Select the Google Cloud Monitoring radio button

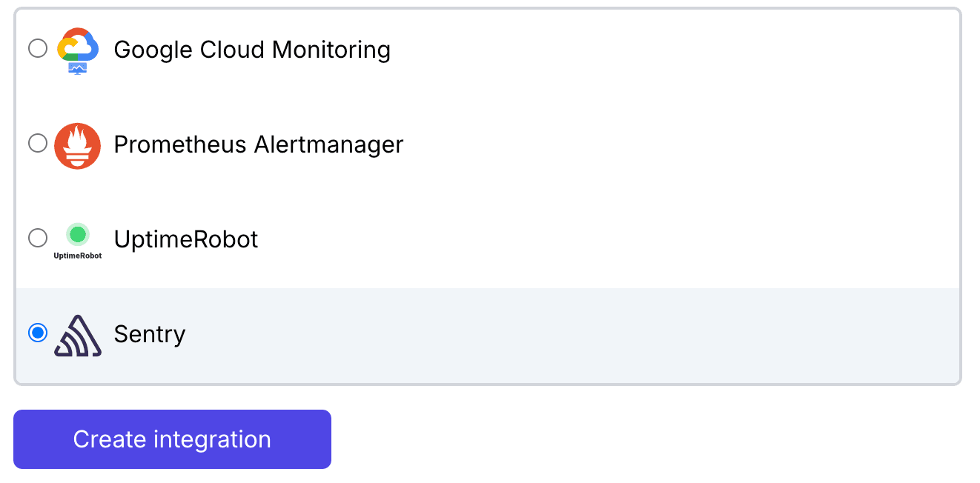pos(38,49)
